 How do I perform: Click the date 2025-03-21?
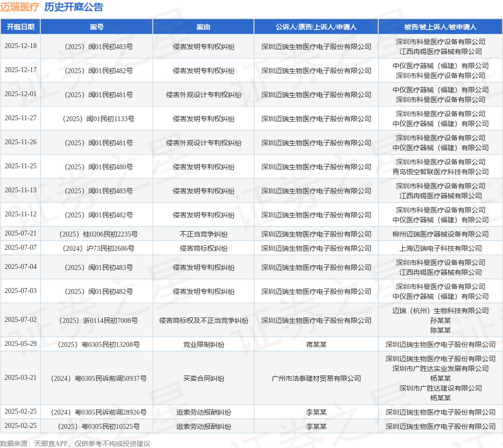tap(21, 377)
